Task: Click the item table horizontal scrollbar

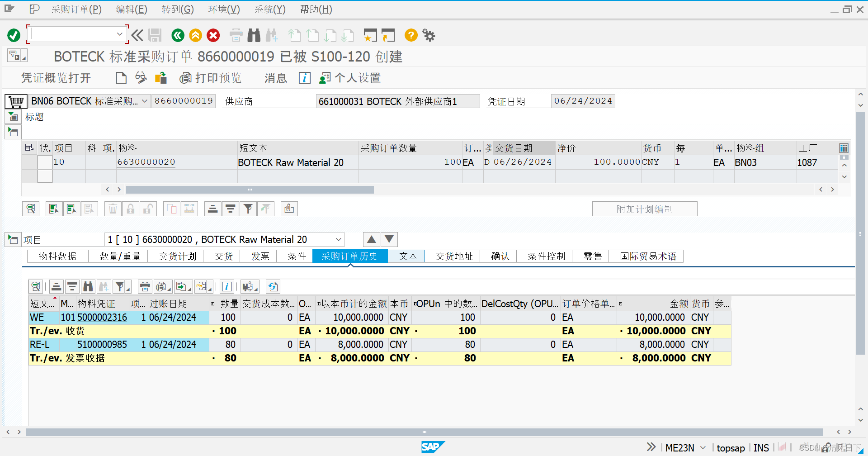Action: [250, 190]
